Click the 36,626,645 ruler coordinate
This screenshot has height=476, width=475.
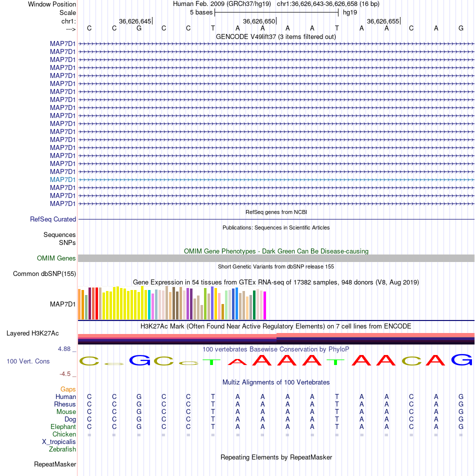[135, 21]
